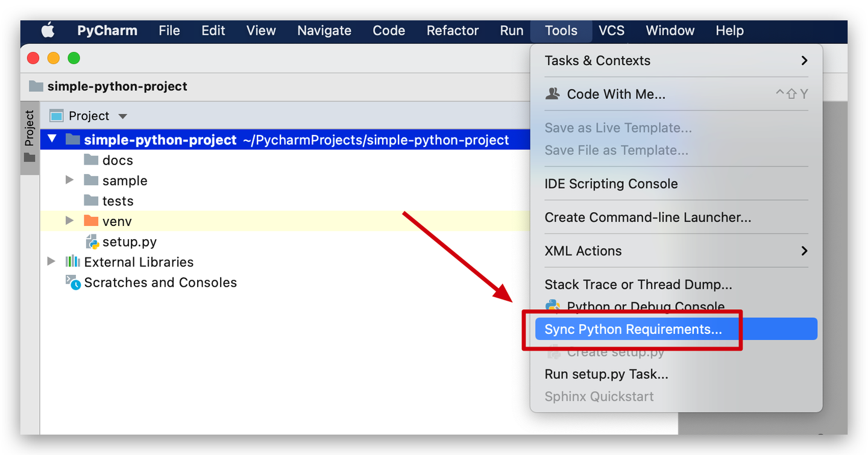Click the tests folder icon
The height and width of the screenshot is (455, 868).
pos(91,201)
